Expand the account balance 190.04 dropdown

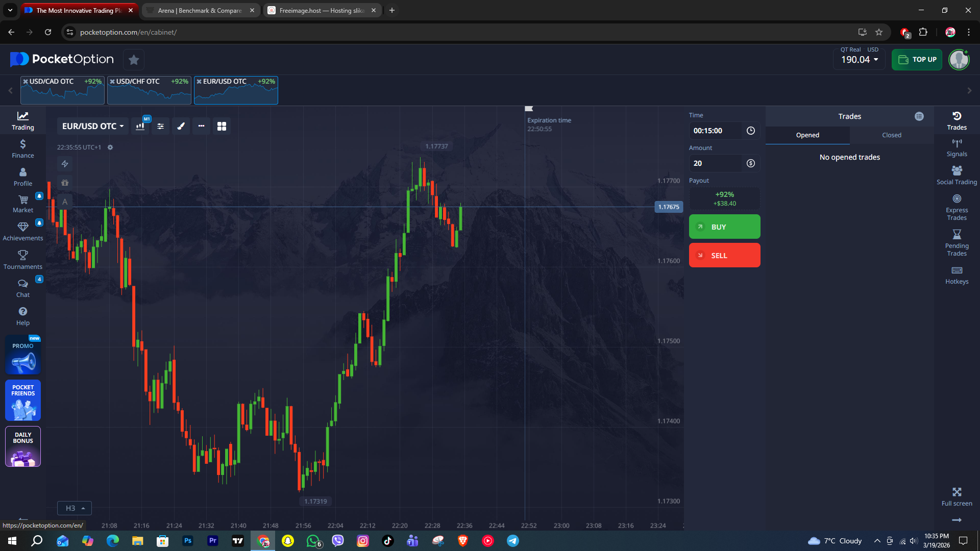860,60
